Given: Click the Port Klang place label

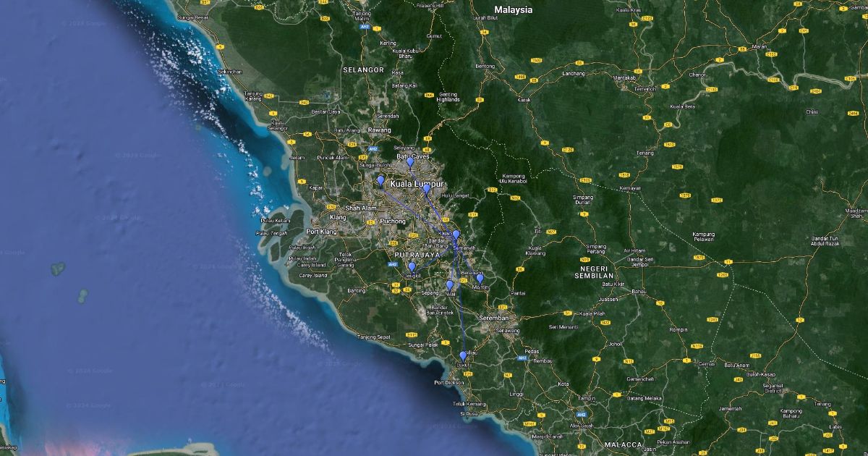Looking at the screenshot, I should (x=322, y=232).
